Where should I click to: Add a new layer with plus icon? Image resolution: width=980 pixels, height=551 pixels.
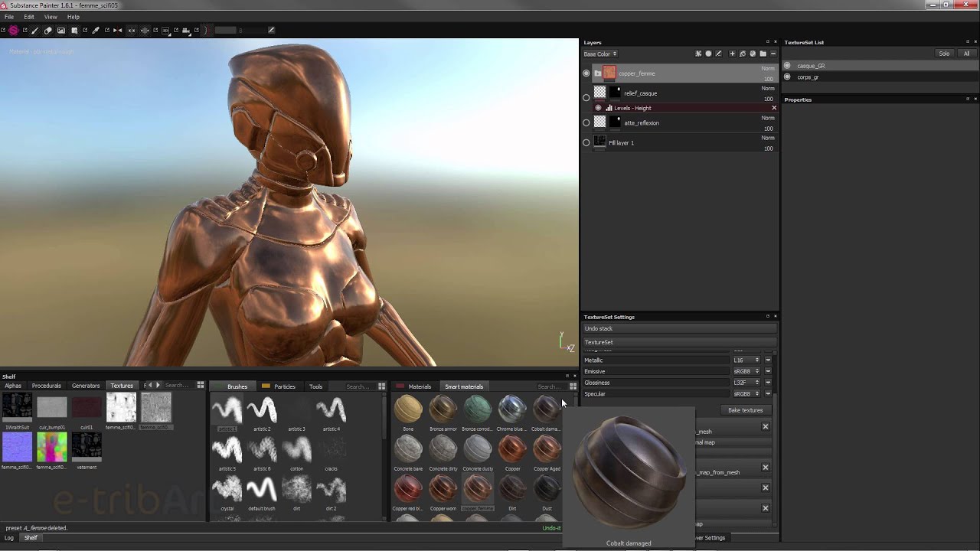click(x=732, y=54)
